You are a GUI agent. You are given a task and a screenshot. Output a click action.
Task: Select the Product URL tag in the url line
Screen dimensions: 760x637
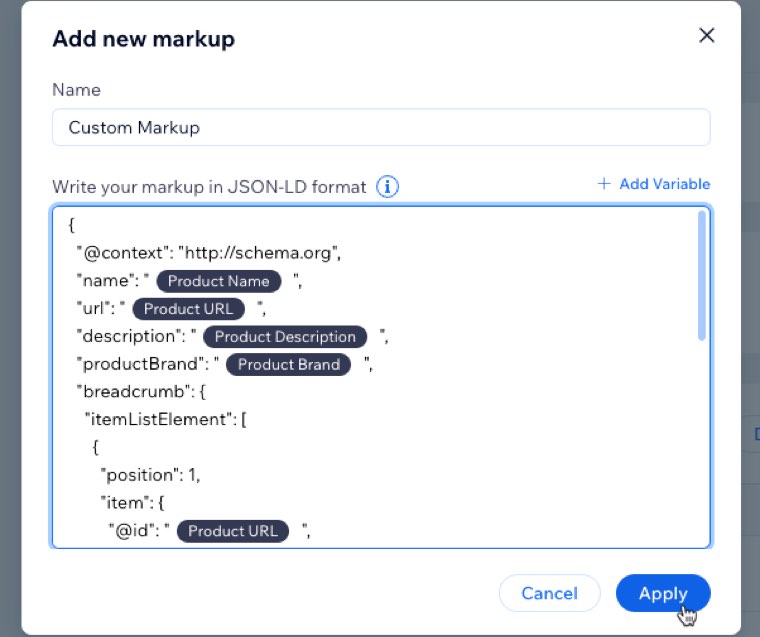click(x=189, y=309)
